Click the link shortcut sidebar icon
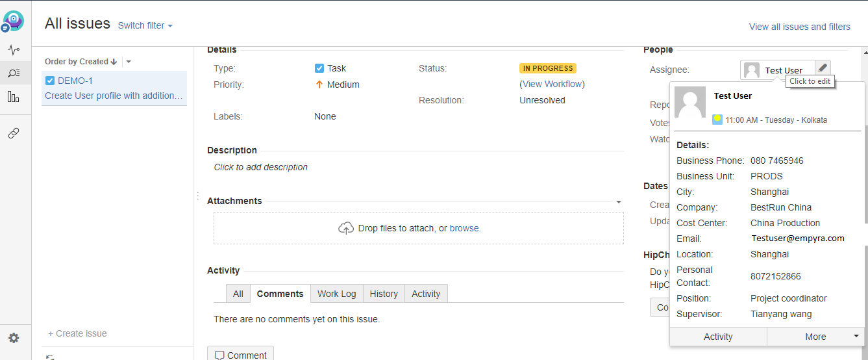This screenshot has height=360, width=868. 14,133
